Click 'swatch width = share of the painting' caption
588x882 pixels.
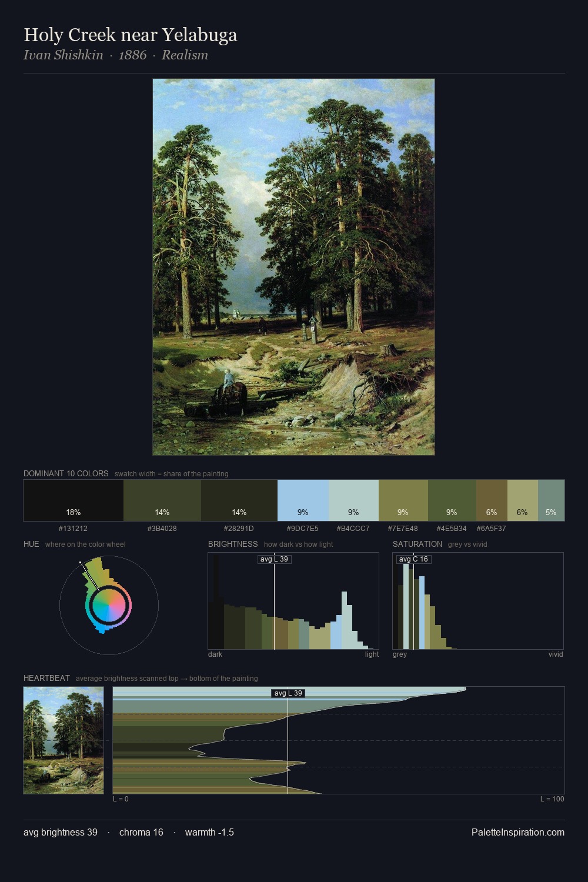(x=172, y=474)
